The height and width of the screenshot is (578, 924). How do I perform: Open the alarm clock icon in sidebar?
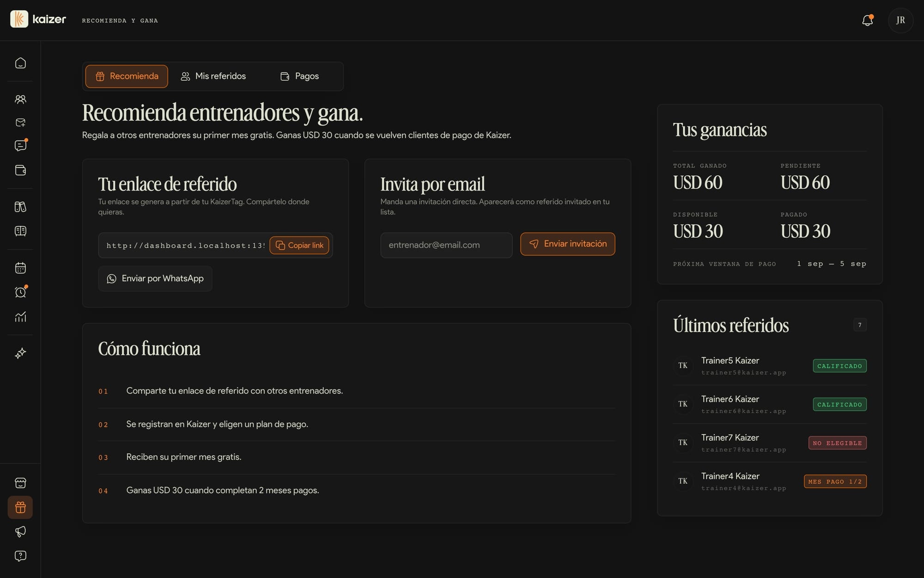(x=20, y=292)
